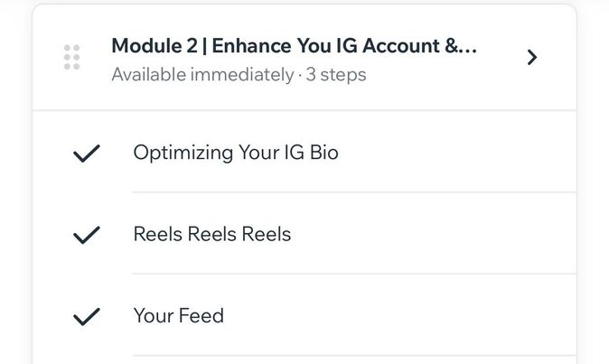Select the Optimizing Your IG Bio row's empty area
609x364 pixels.
click(457, 153)
